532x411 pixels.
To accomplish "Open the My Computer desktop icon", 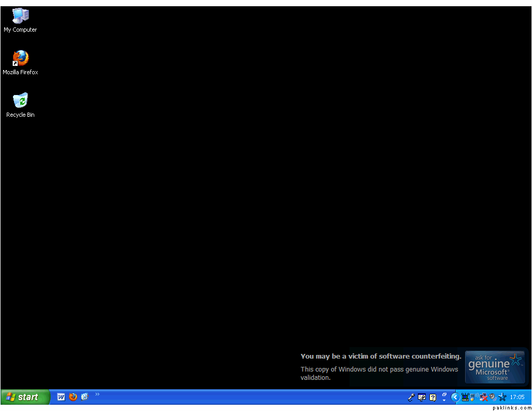I will 20,17.
